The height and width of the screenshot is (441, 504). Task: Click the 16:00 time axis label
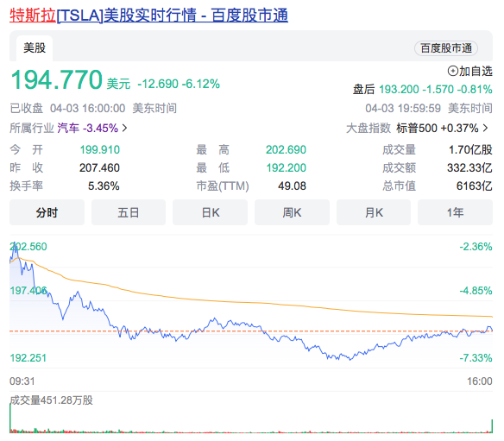coord(480,381)
